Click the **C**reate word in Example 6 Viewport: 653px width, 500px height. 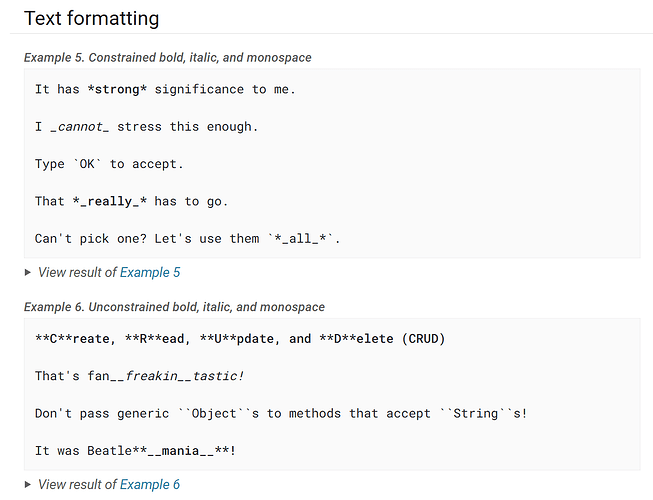pyautogui.click(x=75, y=339)
